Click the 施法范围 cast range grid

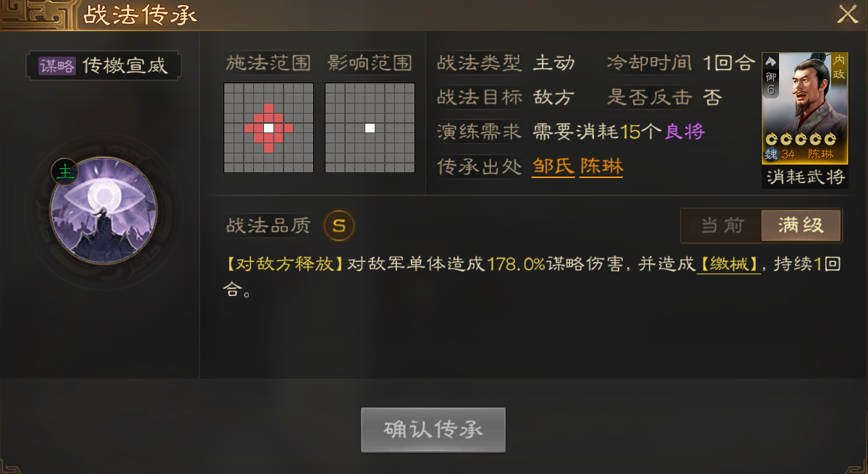(268, 127)
